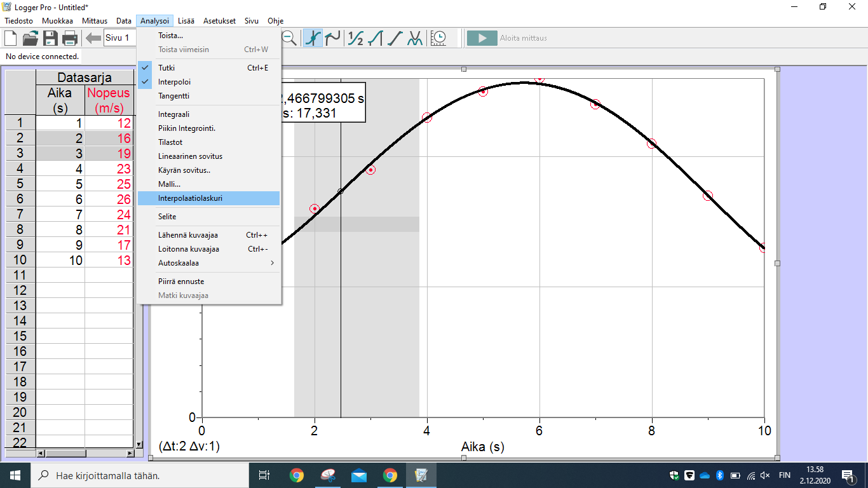Click the Datasarja table header
The image size is (868, 488).
click(x=85, y=78)
